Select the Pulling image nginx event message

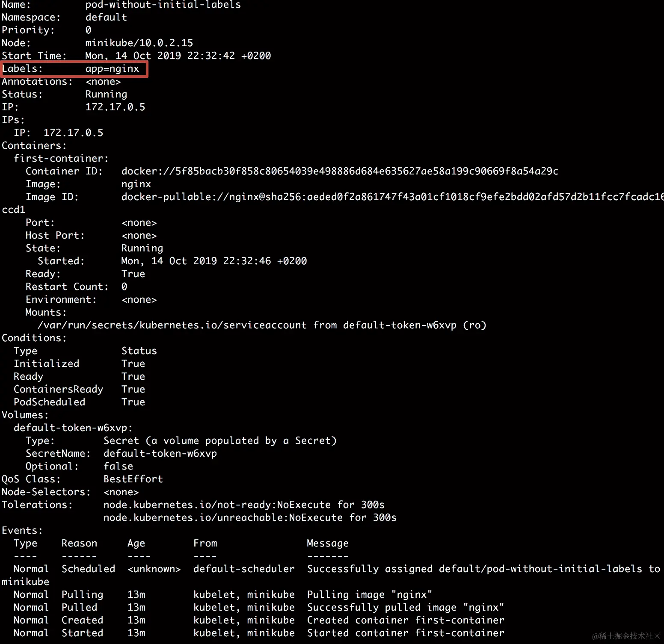point(368,594)
